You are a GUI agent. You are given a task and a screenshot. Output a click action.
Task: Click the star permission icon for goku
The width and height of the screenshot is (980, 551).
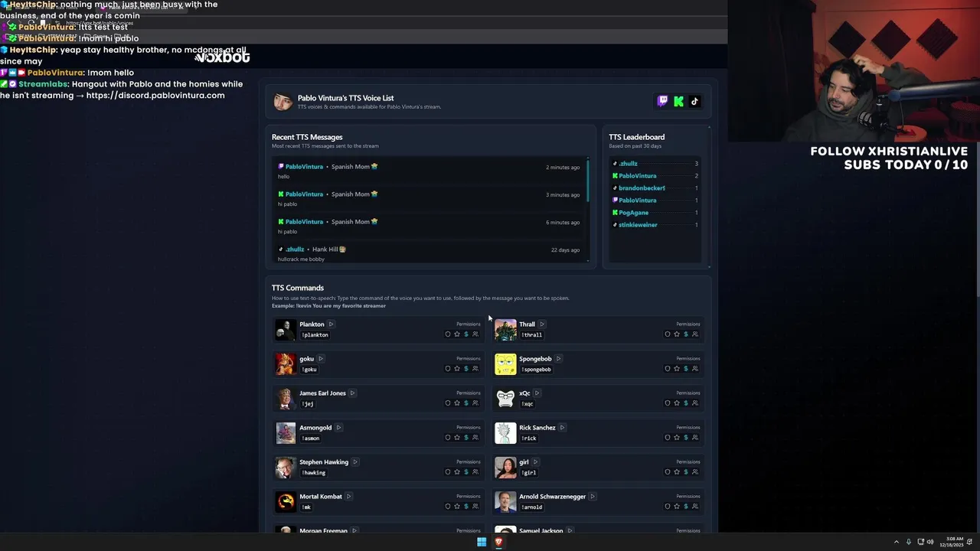pos(457,369)
